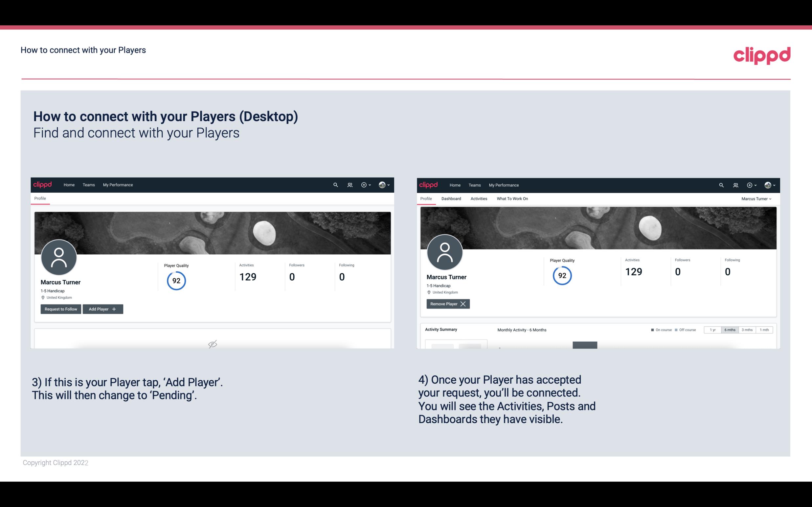Select the What To On tab

pyautogui.click(x=512, y=199)
